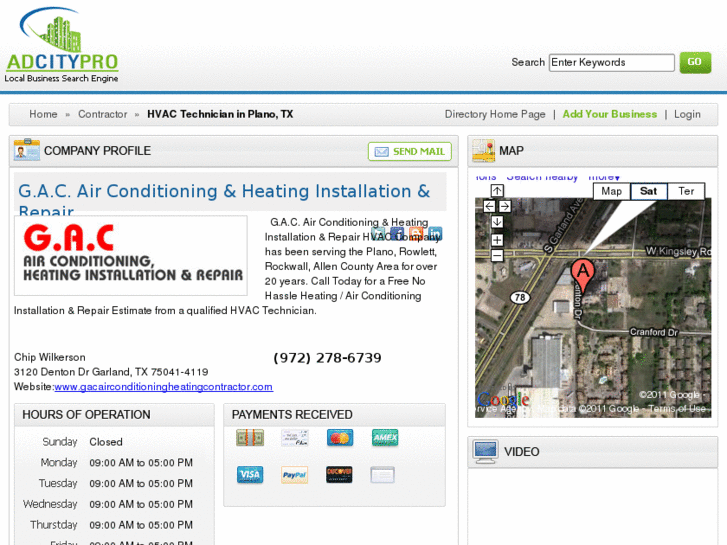Click the 'Search nearby' map link
This screenshot has width=727, height=545.
pyautogui.click(x=542, y=177)
